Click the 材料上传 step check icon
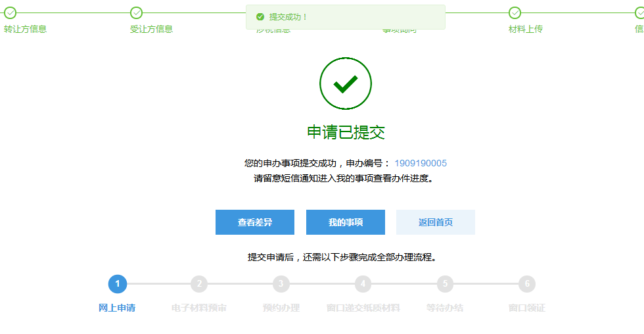This screenshot has height=334, width=644. [515, 12]
